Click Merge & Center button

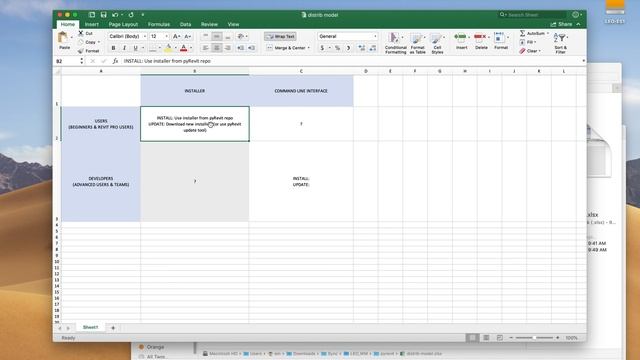(286, 48)
